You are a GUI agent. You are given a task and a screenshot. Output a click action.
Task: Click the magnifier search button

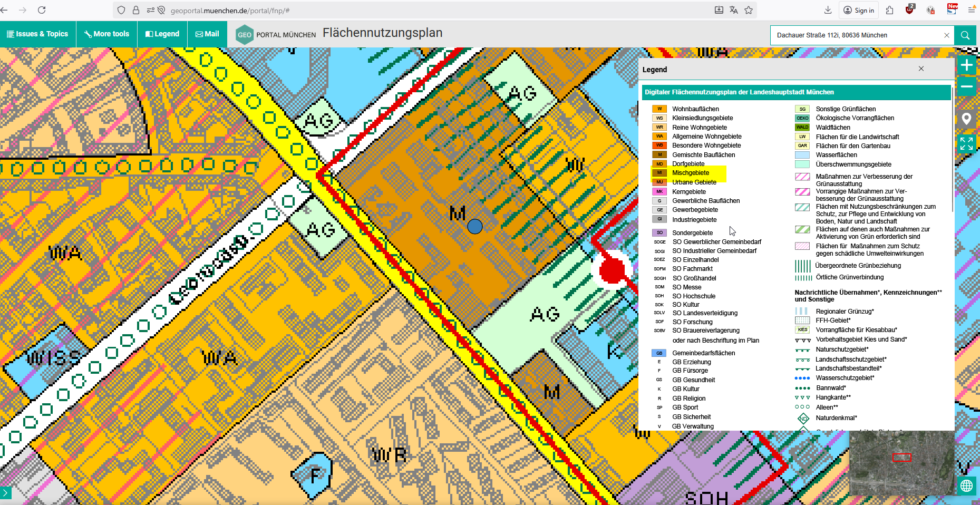coord(965,35)
